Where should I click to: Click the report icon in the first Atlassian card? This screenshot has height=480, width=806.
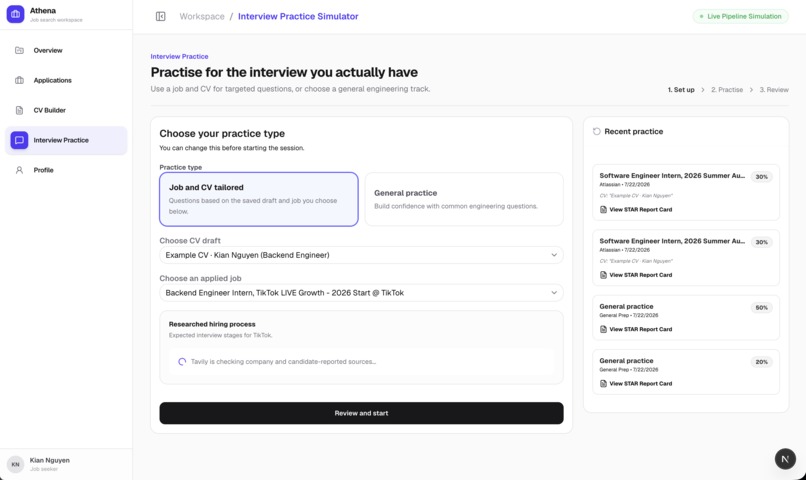603,210
